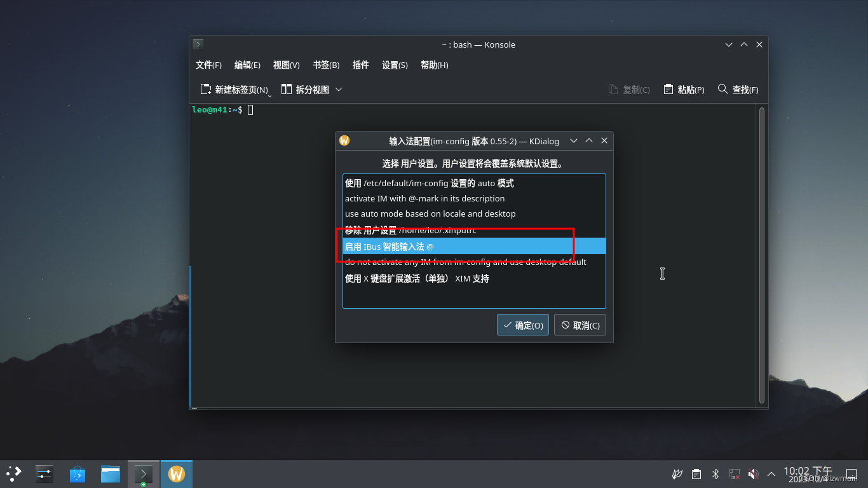Select '使用 X 键盘扩展激活 XIM 支持' entry
868x488 pixels.
(x=474, y=278)
